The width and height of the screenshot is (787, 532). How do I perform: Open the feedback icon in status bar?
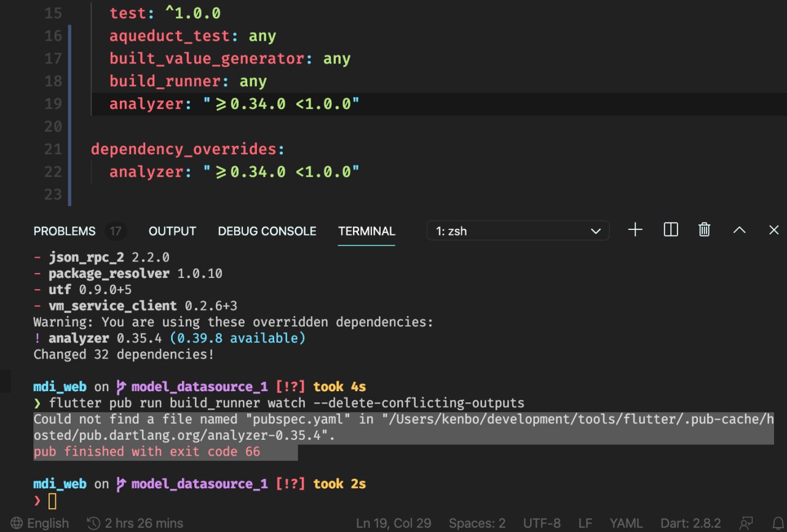click(x=746, y=523)
